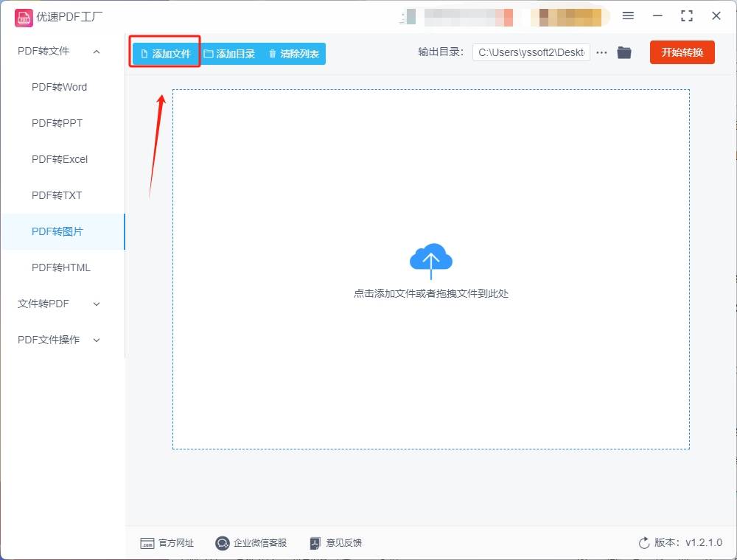The width and height of the screenshot is (737, 560).
Task: Click the 文件转PDF section label
Action: (43, 304)
